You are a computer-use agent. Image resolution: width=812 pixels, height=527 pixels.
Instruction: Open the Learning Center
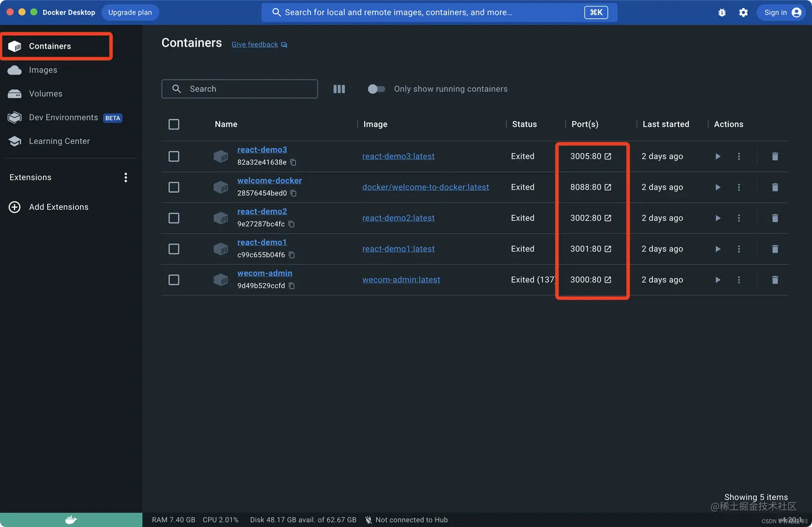[59, 141]
